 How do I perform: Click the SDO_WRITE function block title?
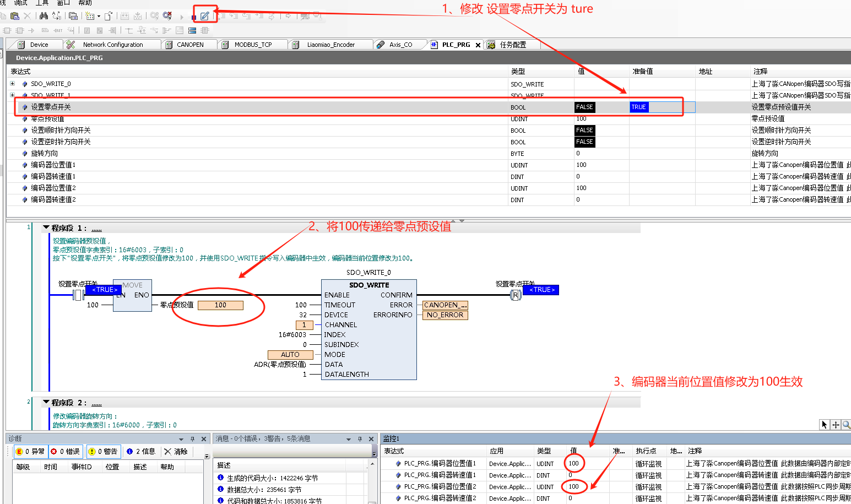pyautogui.click(x=369, y=285)
